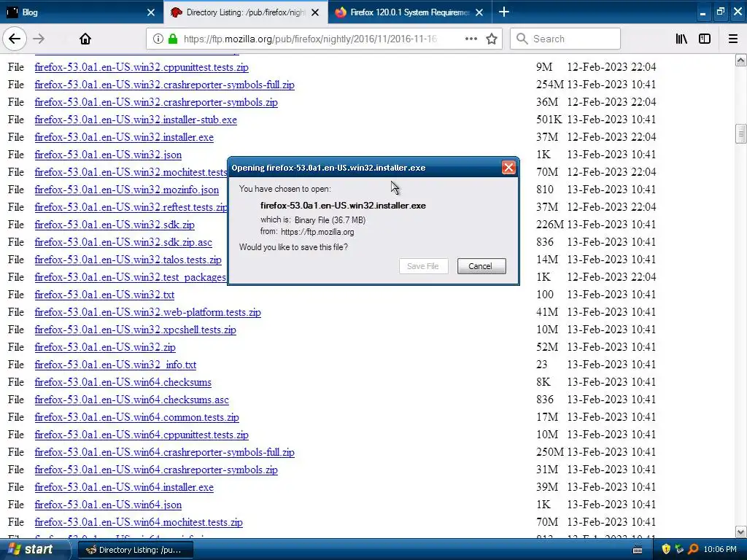Open the win32.installer.exe link
The width and height of the screenshot is (747, 560).
(x=124, y=137)
